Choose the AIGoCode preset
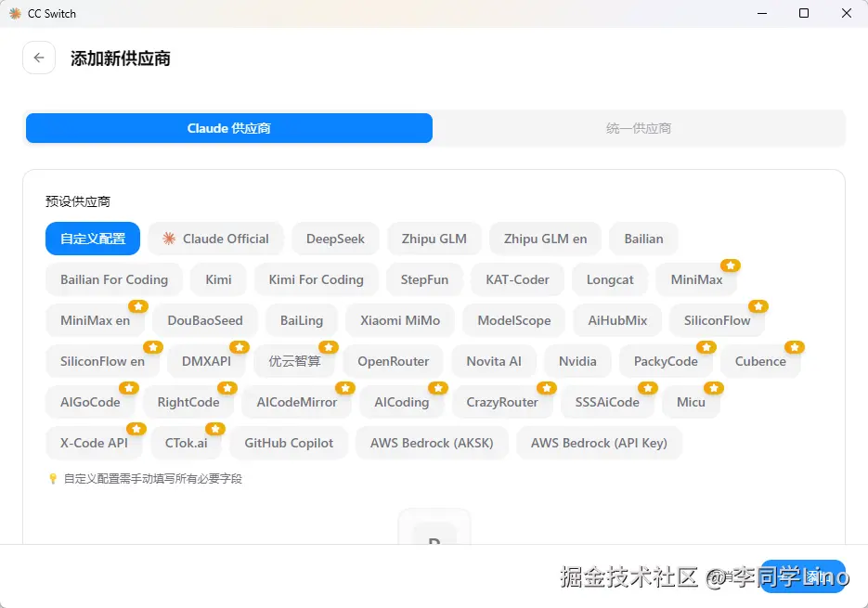 click(x=90, y=403)
